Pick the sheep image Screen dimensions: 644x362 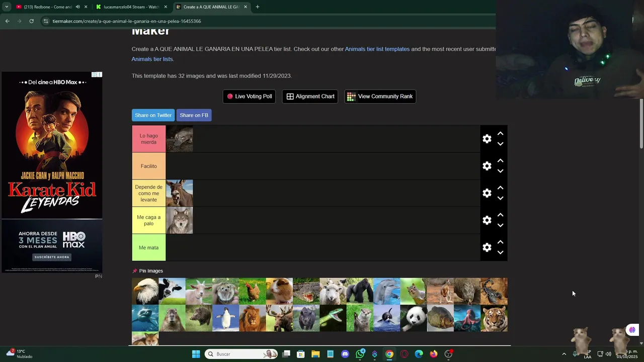[x=333, y=291]
